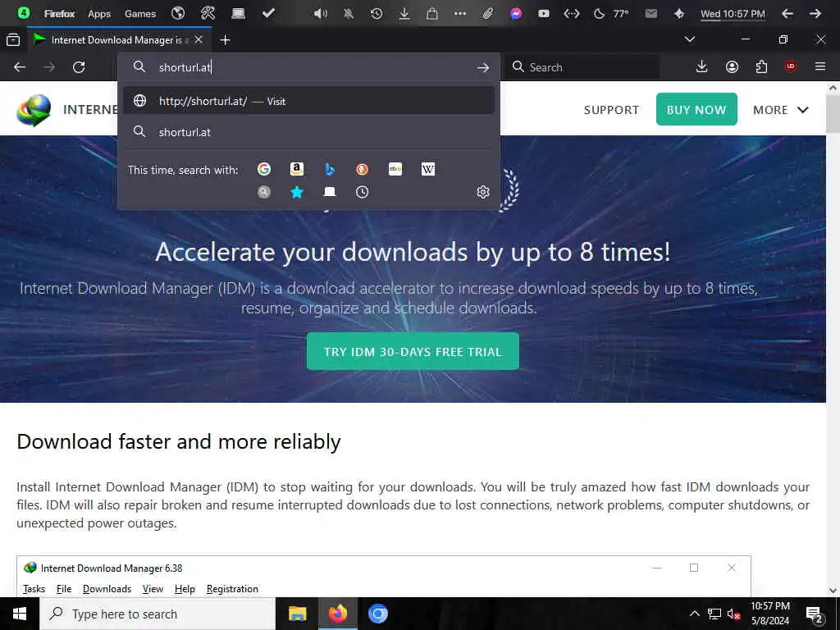Open the Firefox downloads panel
Viewport: 840px width, 630px height.
tap(702, 67)
